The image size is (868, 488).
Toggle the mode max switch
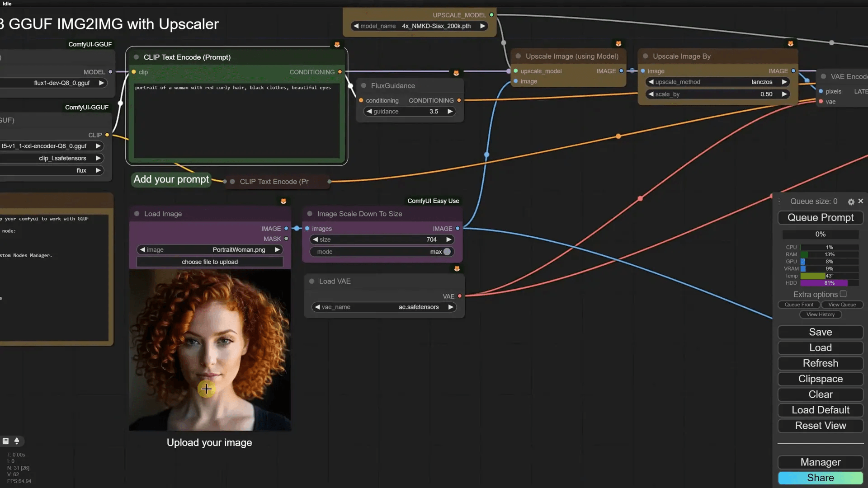pos(447,252)
